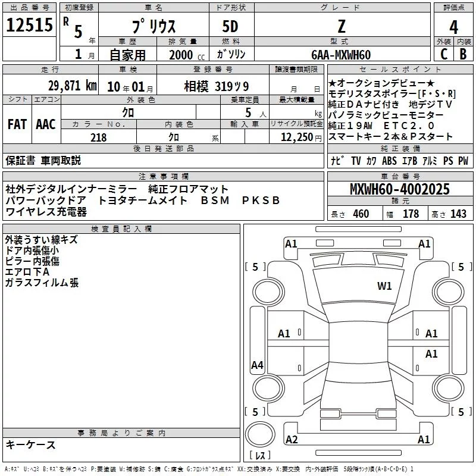Select fuel type ガソリン
Viewport: 476px width, 476px height.
click(x=231, y=54)
